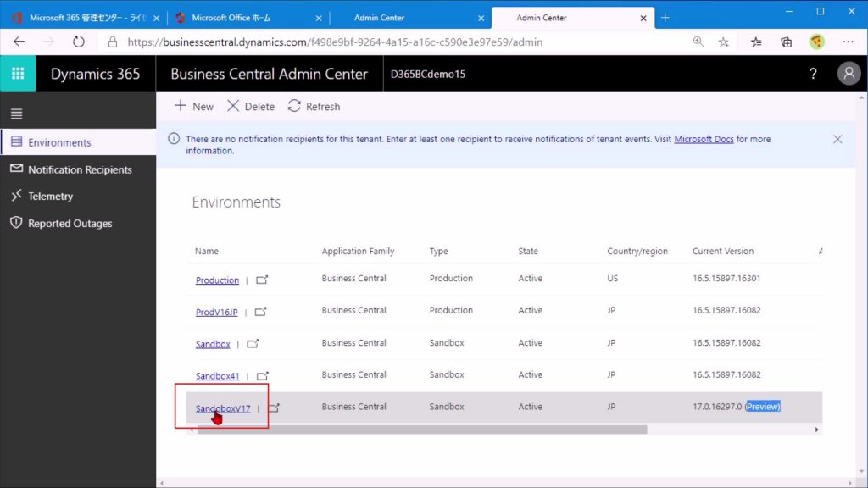Open the SandboxV17 environment link
This screenshot has width=868, height=488.
[223, 408]
